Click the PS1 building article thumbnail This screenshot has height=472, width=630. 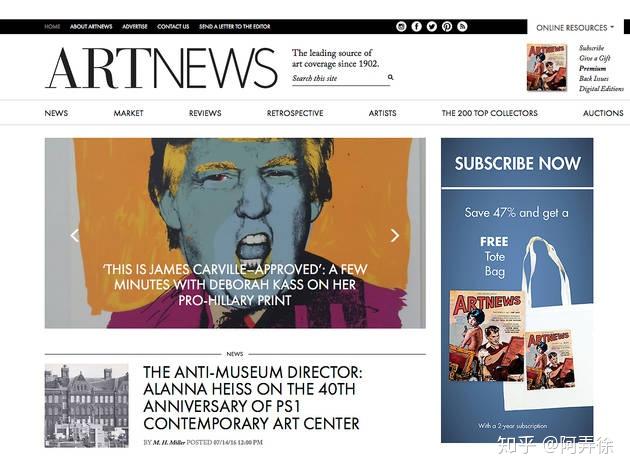coord(86,406)
